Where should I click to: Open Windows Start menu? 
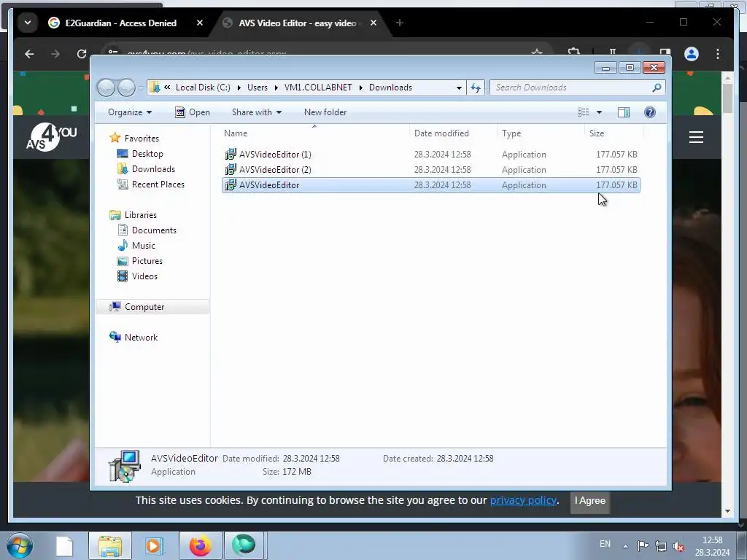coord(20,545)
